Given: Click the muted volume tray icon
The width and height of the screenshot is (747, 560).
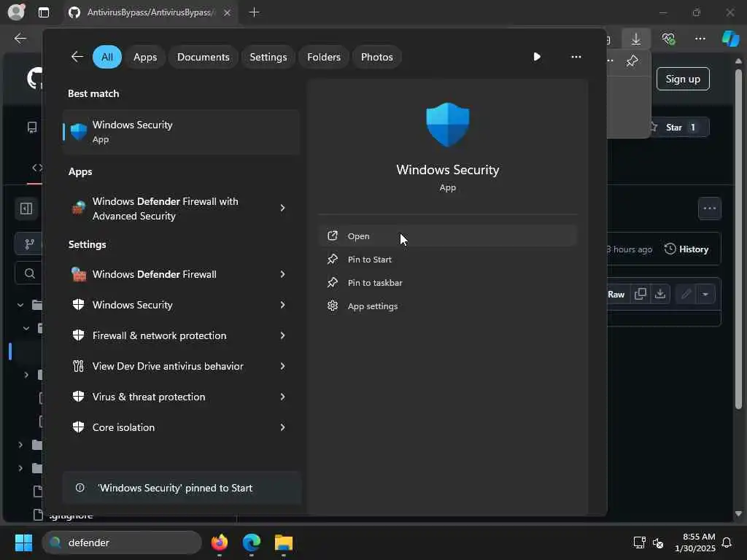Looking at the screenshot, I should 659,542.
